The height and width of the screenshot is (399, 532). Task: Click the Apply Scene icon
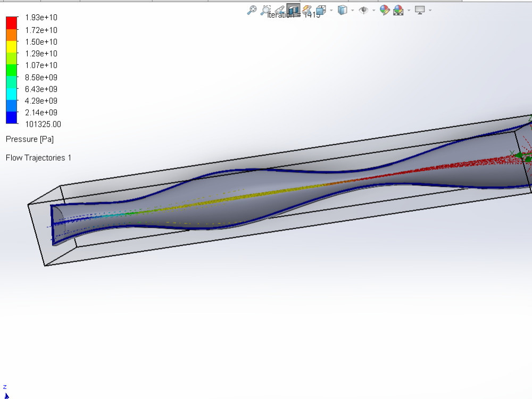point(398,10)
